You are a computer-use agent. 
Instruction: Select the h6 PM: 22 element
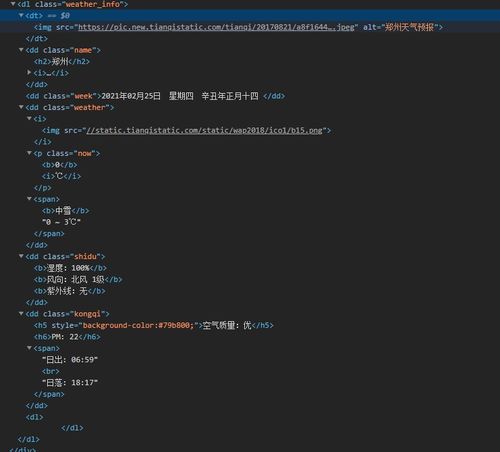coord(67,337)
